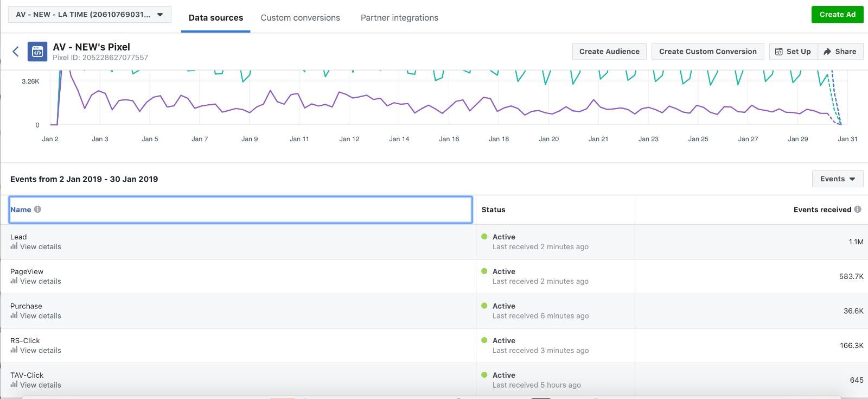Sort the table by the Name column header
This screenshot has height=399, width=868.
click(21, 210)
